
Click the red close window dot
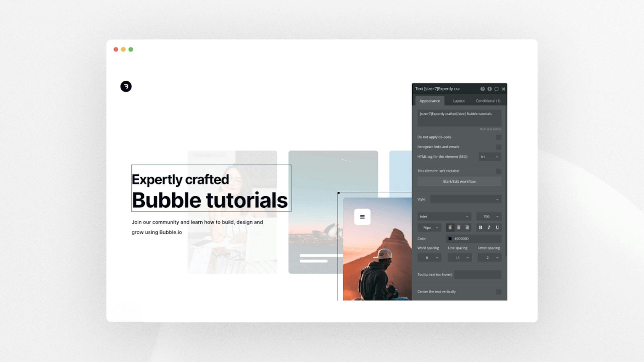(116, 49)
